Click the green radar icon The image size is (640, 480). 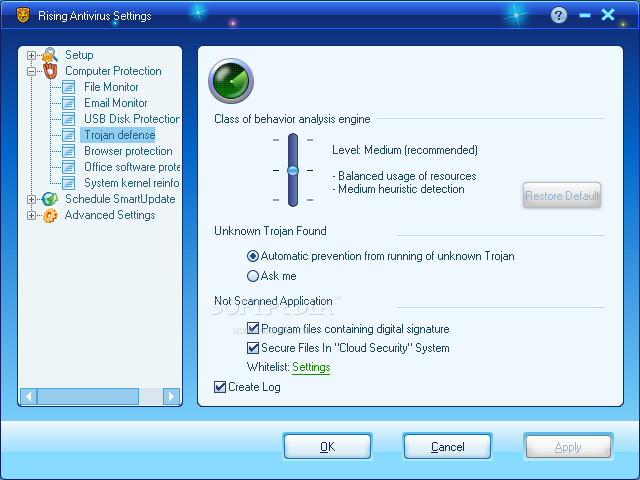click(x=231, y=81)
